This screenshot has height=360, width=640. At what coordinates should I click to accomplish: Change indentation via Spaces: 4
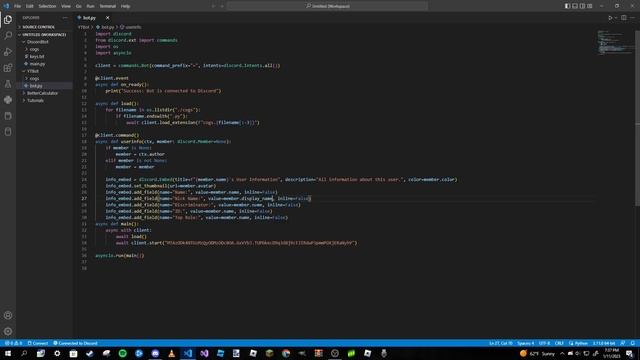coord(525,343)
